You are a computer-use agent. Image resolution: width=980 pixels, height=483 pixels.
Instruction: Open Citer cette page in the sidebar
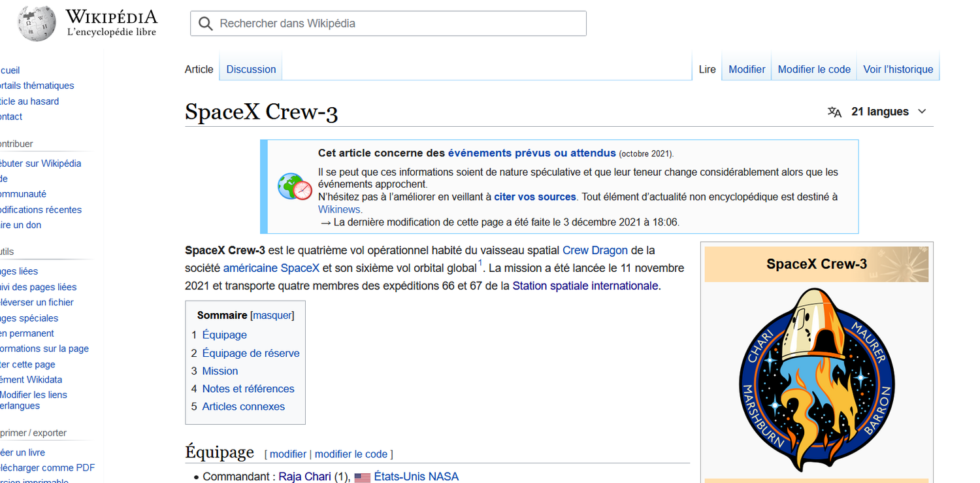click(27, 365)
